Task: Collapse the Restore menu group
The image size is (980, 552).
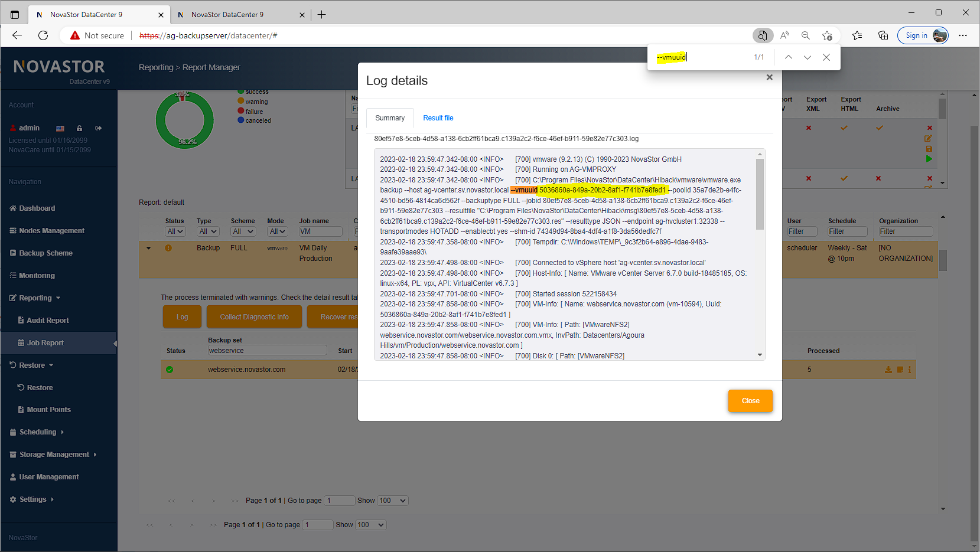Action: tap(32, 365)
